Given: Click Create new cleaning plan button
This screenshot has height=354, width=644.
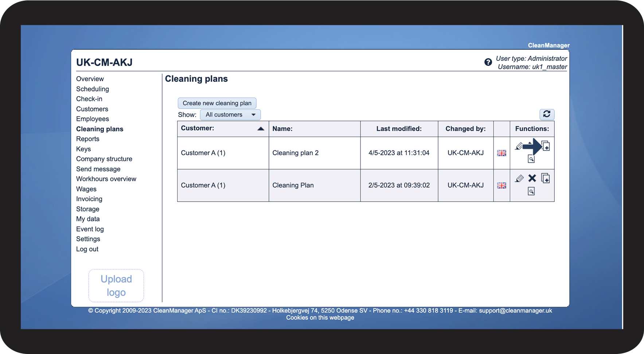Looking at the screenshot, I should tap(217, 103).
